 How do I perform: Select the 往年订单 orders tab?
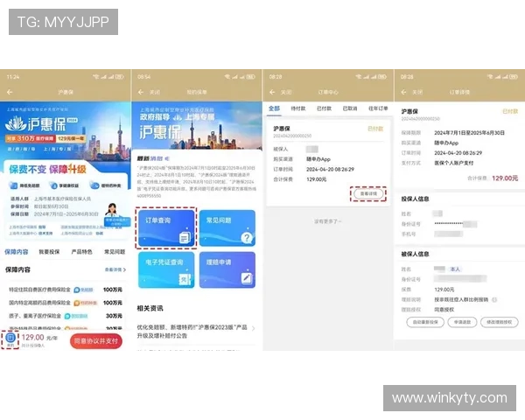point(378,108)
